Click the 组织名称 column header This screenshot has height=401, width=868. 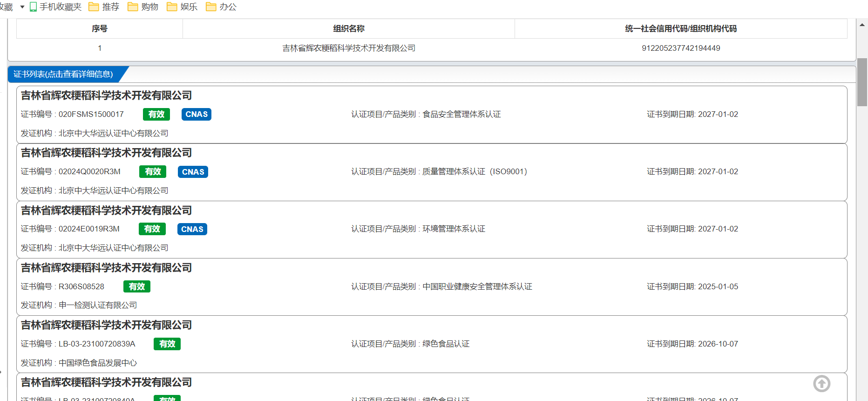(349, 29)
